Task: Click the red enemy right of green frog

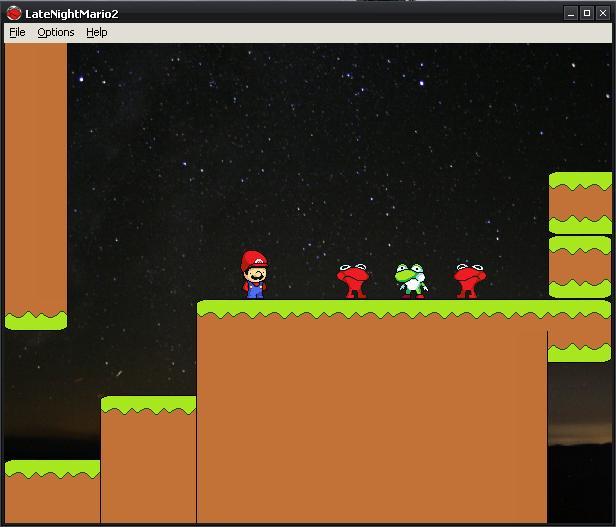Action: 470,281
